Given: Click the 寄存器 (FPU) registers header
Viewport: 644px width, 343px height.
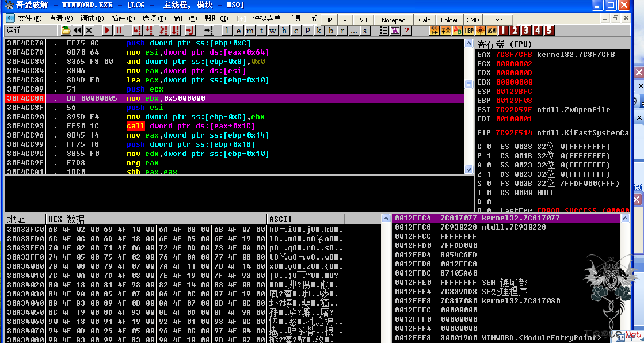Looking at the screenshot, I should pos(552,44).
